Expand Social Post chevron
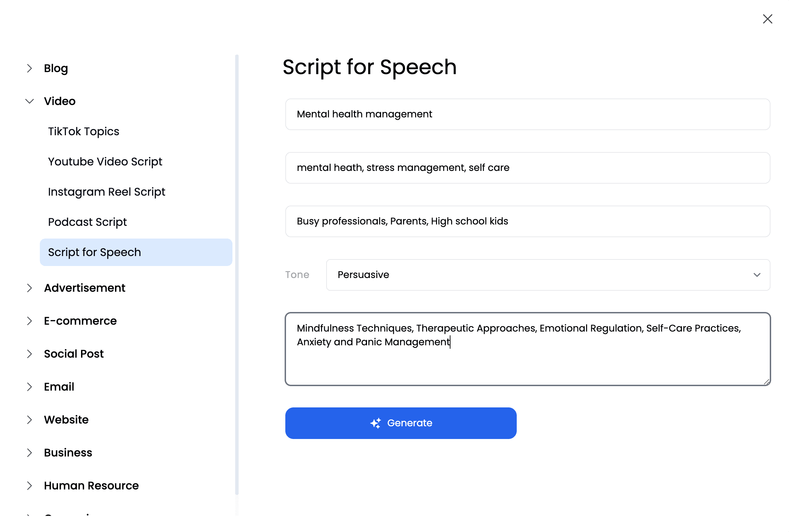The image size is (789, 532). click(x=30, y=354)
